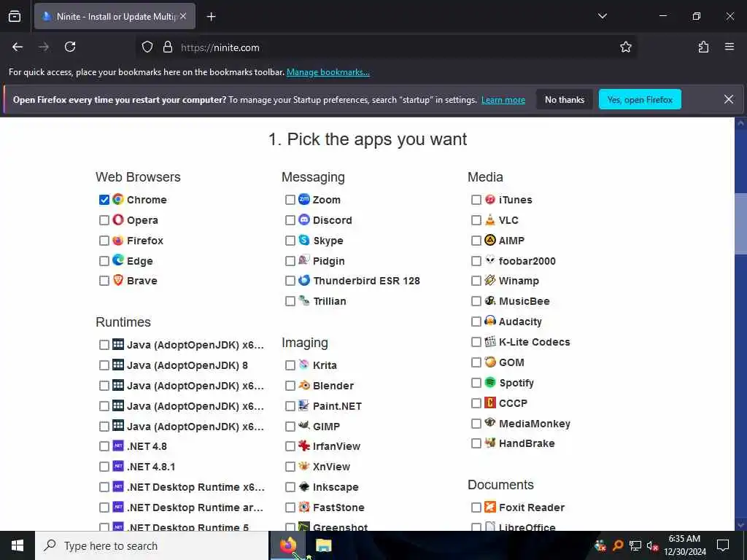Click the muted volume tray icon
Screen dimensions: 747x560
click(652, 545)
